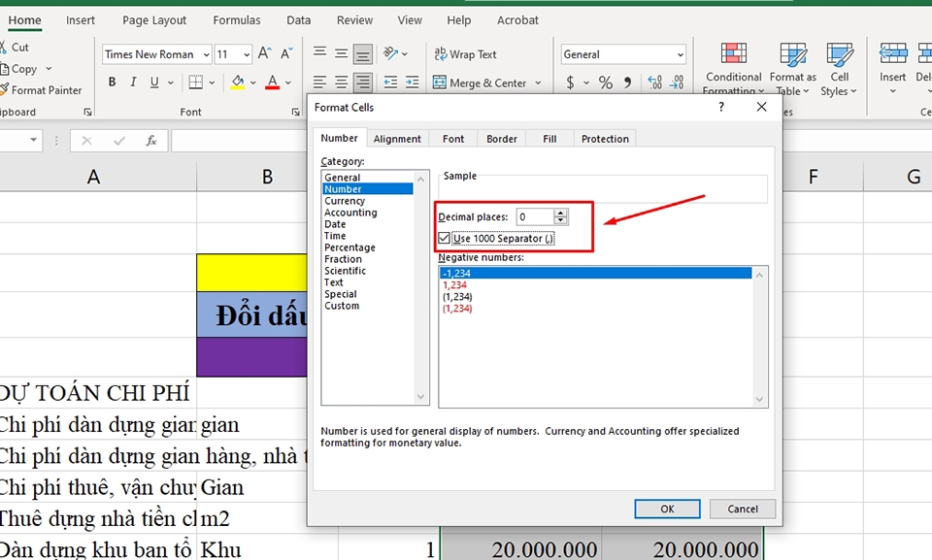Expand the Font Color dropdown arrow
The height and width of the screenshot is (560, 932).
point(287,82)
